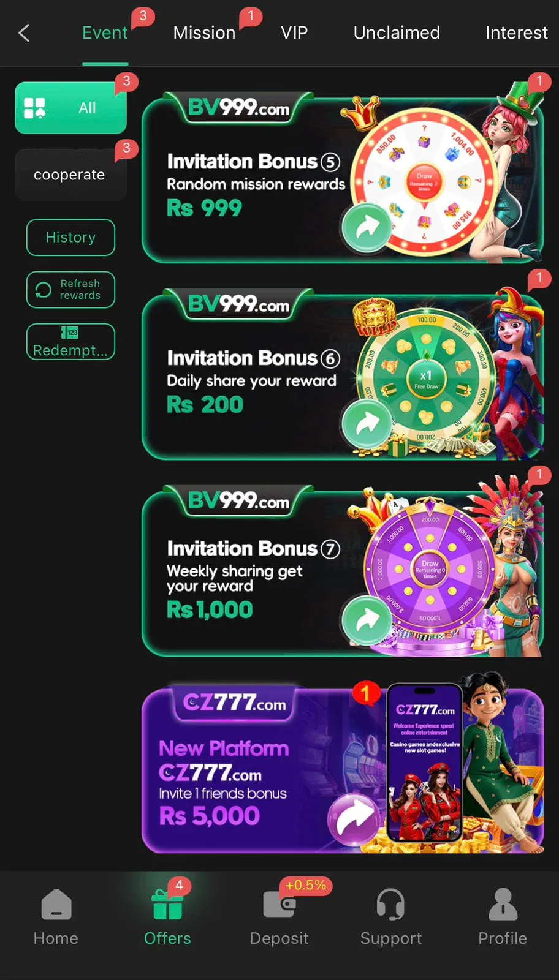
Task: Open the Interest tab
Action: pyautogui.click(x=517, y=33)
